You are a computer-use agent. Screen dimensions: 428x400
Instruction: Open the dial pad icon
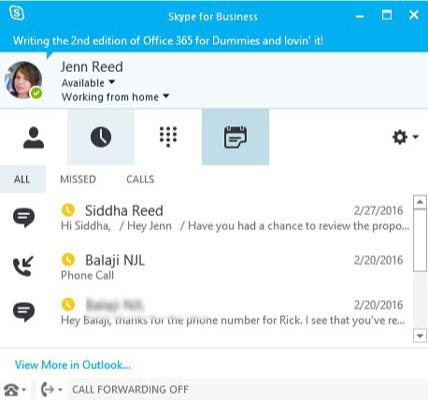tap(168, 137)
